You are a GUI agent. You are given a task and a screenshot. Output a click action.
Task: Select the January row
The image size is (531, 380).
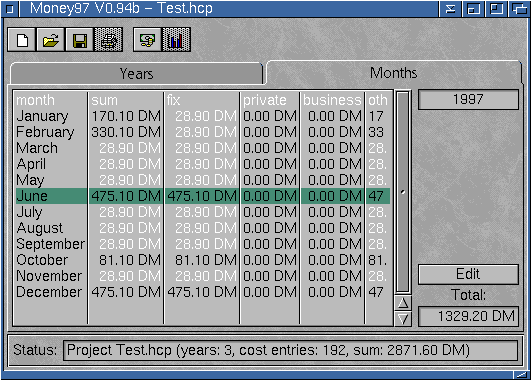pyautogui.click(x=203, y=116)
